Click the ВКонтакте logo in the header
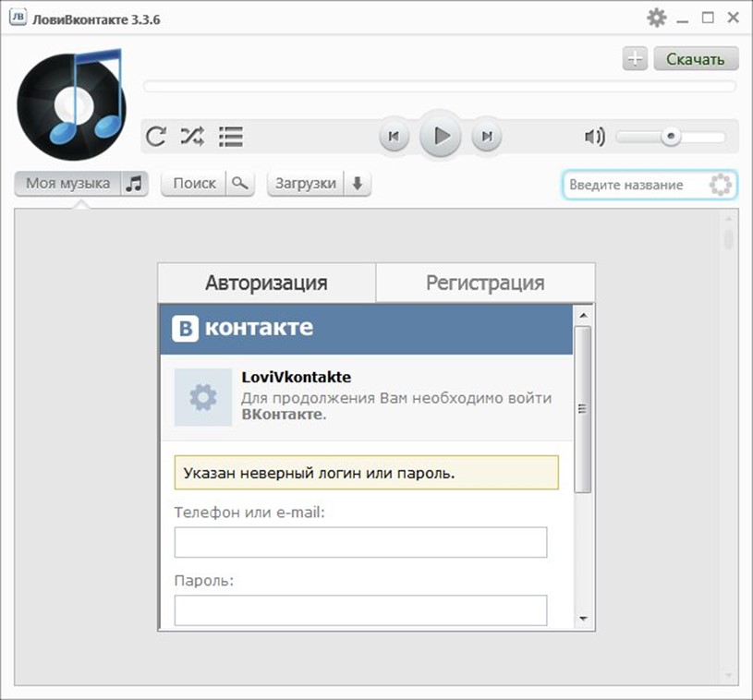Viewport: 753px width, 700px height. click(x=242, y=329)
